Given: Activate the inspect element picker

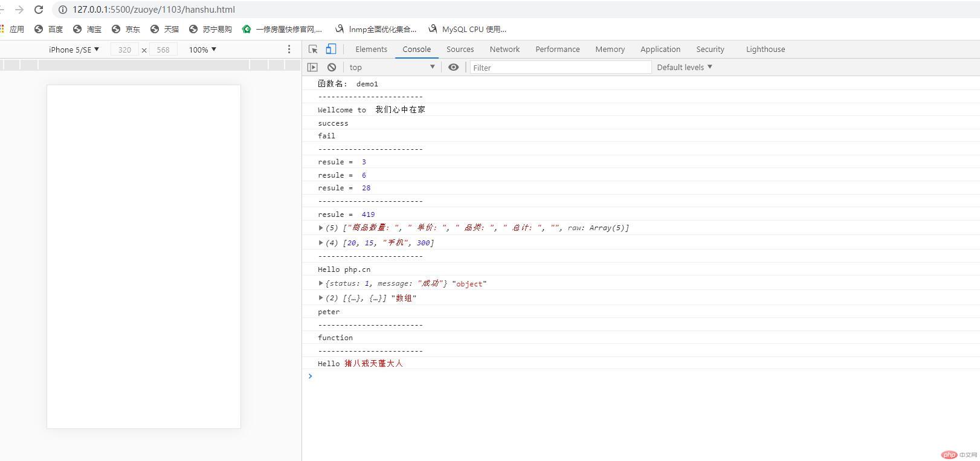Looking at the screenshot, I should pyautogui.click(x=313, y=50).
